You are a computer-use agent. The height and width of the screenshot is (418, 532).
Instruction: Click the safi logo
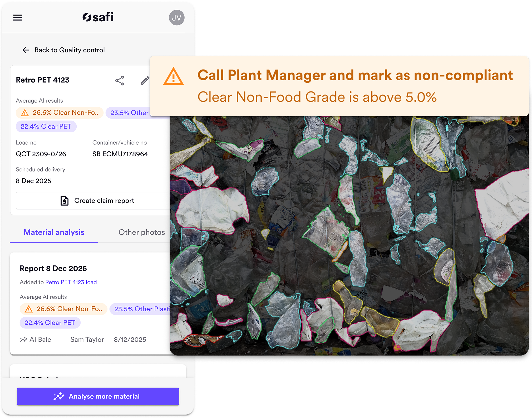[98, 17]
